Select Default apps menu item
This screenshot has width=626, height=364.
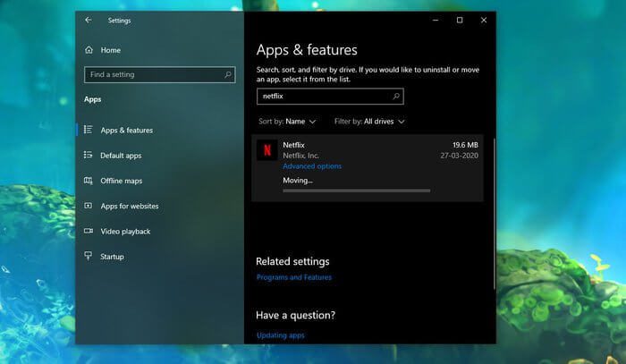coord(121,156)
